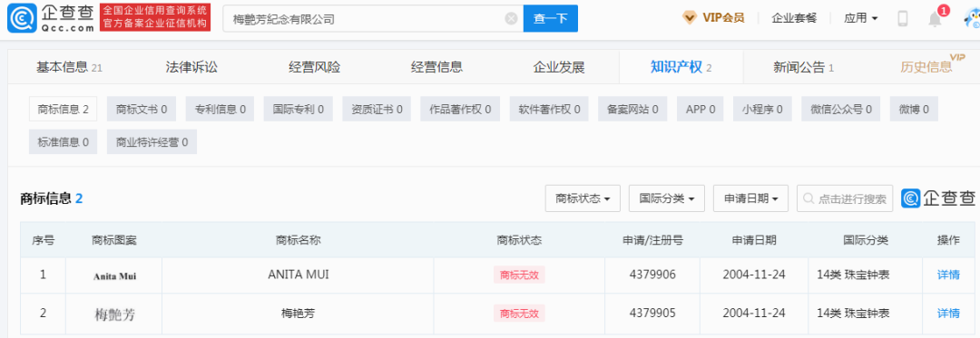Screen dimensions: 980x338
Task: Select the 国际专利 0 sub-tab
Action: pos(299,109)
